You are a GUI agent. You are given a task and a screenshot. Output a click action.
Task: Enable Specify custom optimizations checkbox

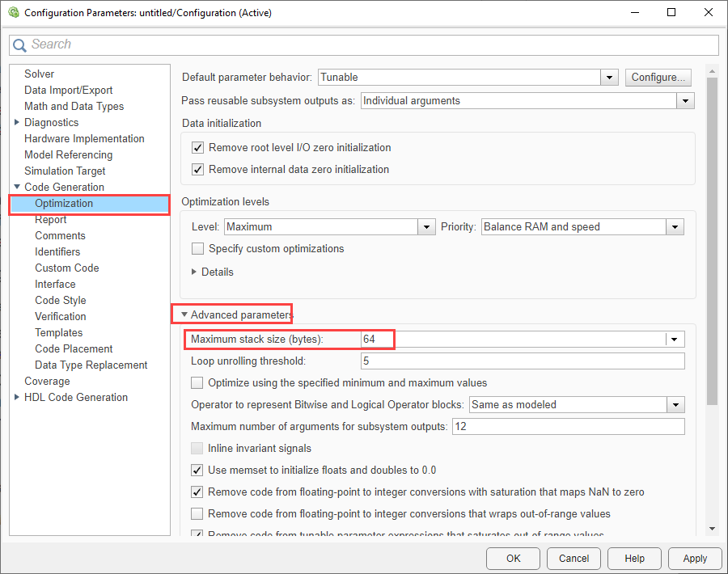pyautogui.click(x=197, y=249)
